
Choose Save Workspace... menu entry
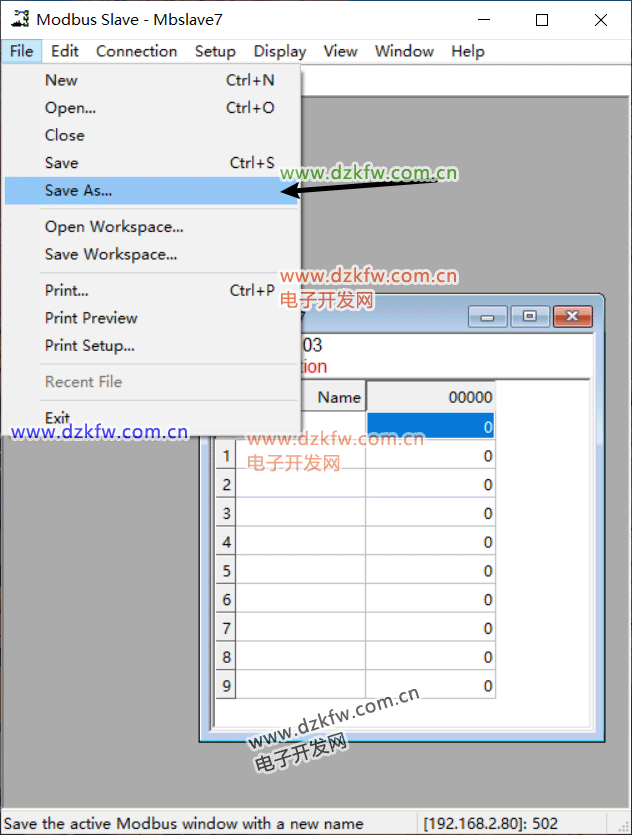point(111,254)
